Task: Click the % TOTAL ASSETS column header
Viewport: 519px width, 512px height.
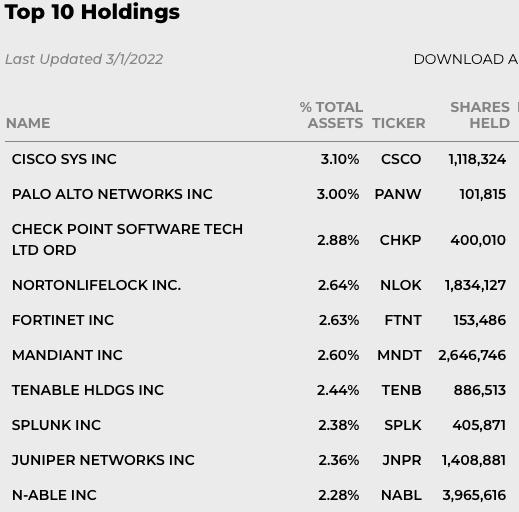Action: (x=331, y=115)
